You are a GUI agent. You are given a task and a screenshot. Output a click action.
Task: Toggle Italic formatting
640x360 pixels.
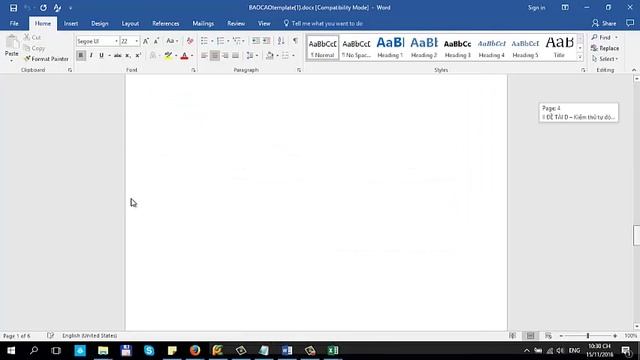coord(91,56)
